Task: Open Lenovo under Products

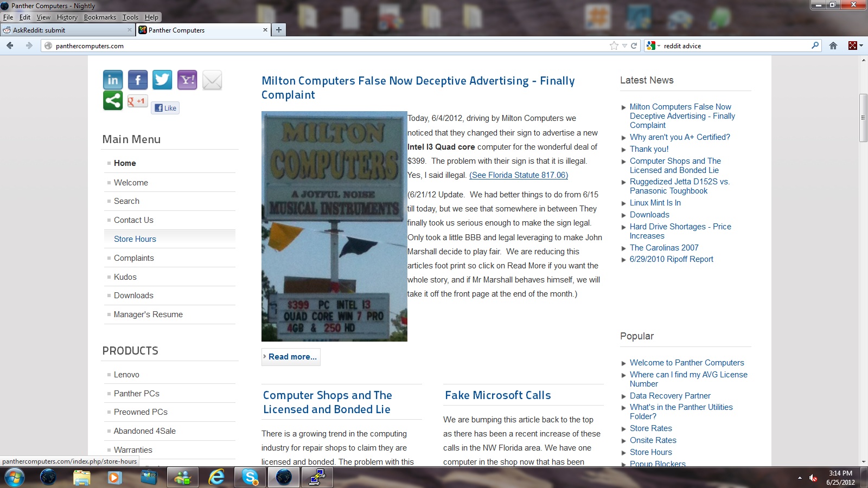Action: tap(126, 375)
